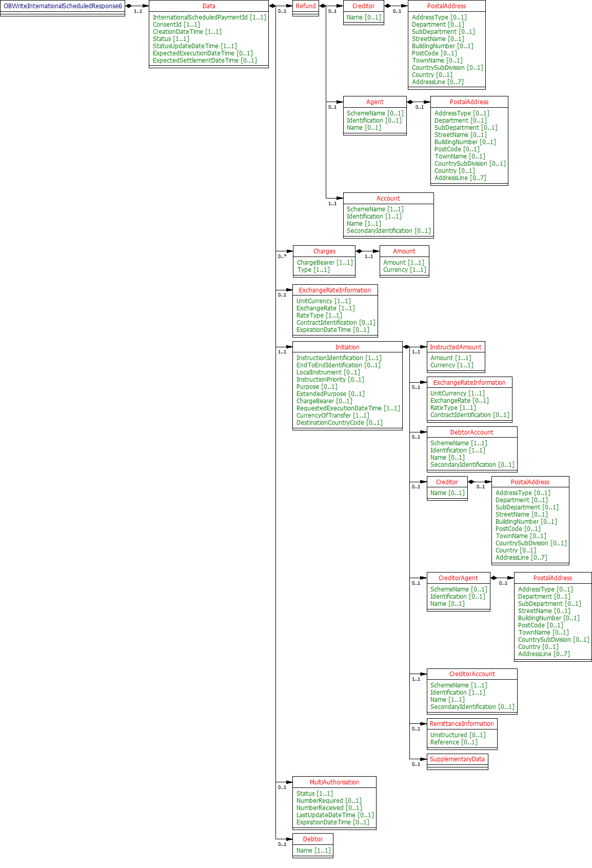Click the Refund class title
Image resolution: width=592 pixels, height=868 pixels.
pyautogui.click(x=306, y=6)
